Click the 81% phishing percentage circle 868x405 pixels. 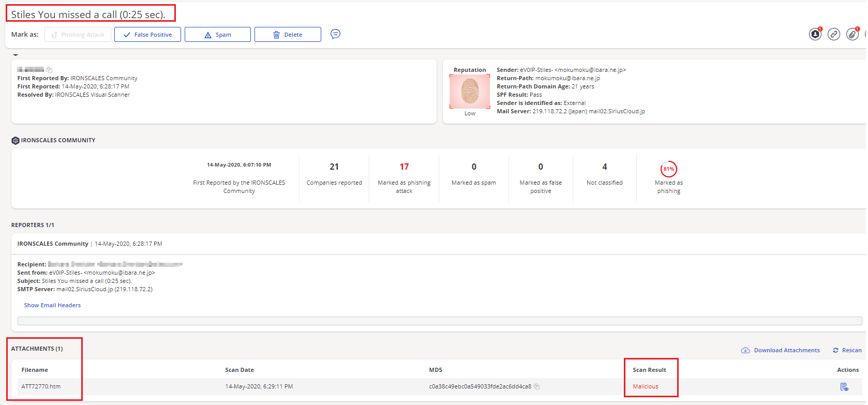tap(669, 169)
